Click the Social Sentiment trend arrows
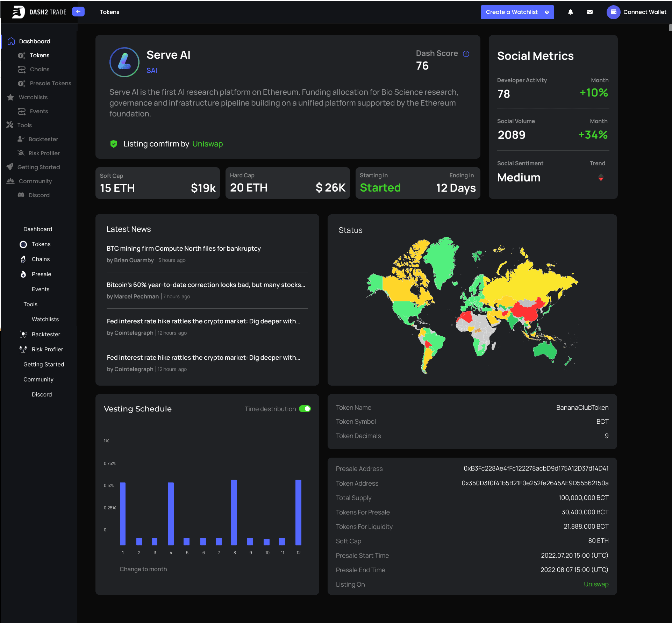 tap(601, 177)
